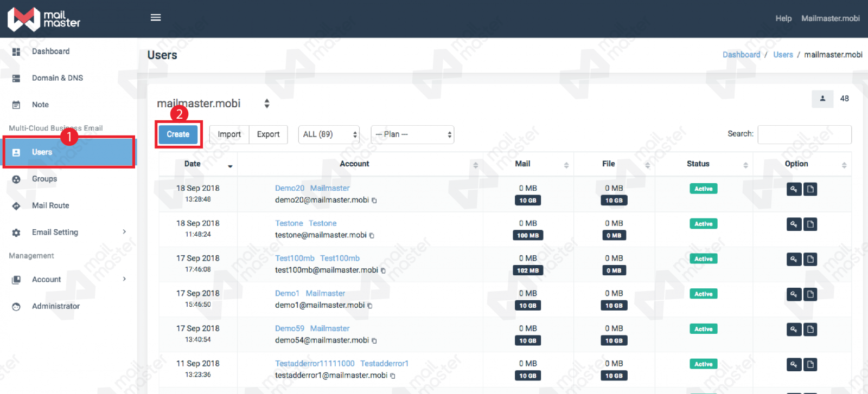Click the Email Setting gear icon
Image resolution: width=868 pixels, height=394 pixels.
(x=16, y=232)
